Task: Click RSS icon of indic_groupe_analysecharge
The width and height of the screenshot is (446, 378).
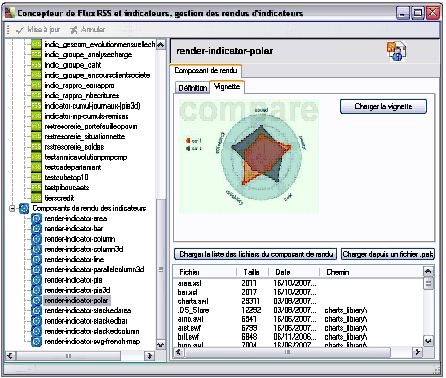Action: pos(36,55)
